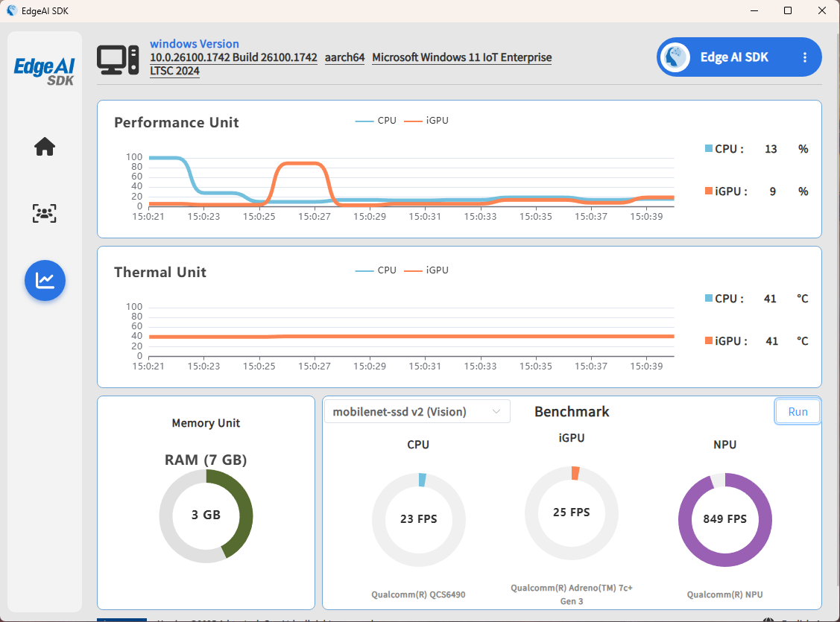
Task: Click the iGPU 41 °C temperature value
Action: pos(771,341)
